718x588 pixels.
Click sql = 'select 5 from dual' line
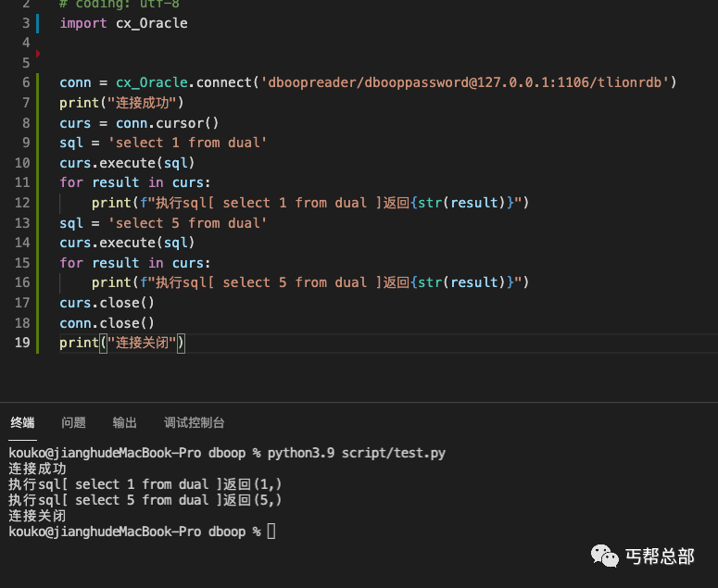tap(163, 223)
